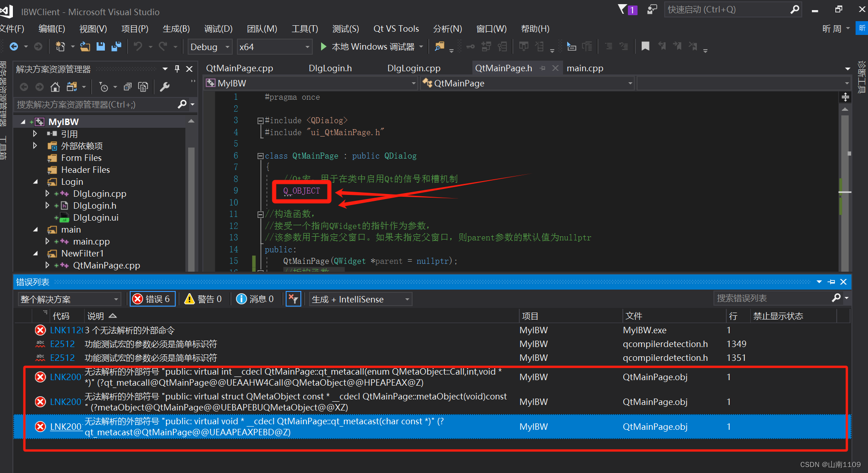Click the find in files toolbar icon
Viewport: 868px width, 473px height.
pyautogui.click(x=440, y=46)
